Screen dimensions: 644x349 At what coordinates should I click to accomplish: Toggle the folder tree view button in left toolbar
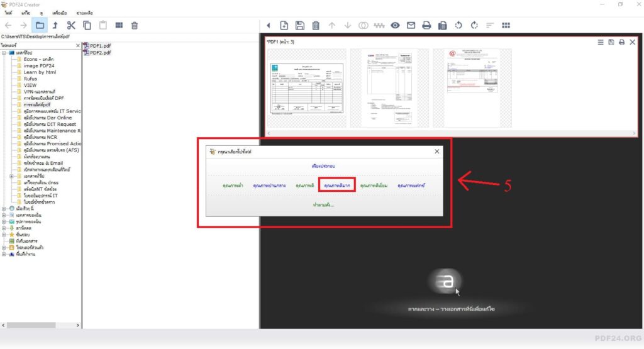[x=40, y=25]
